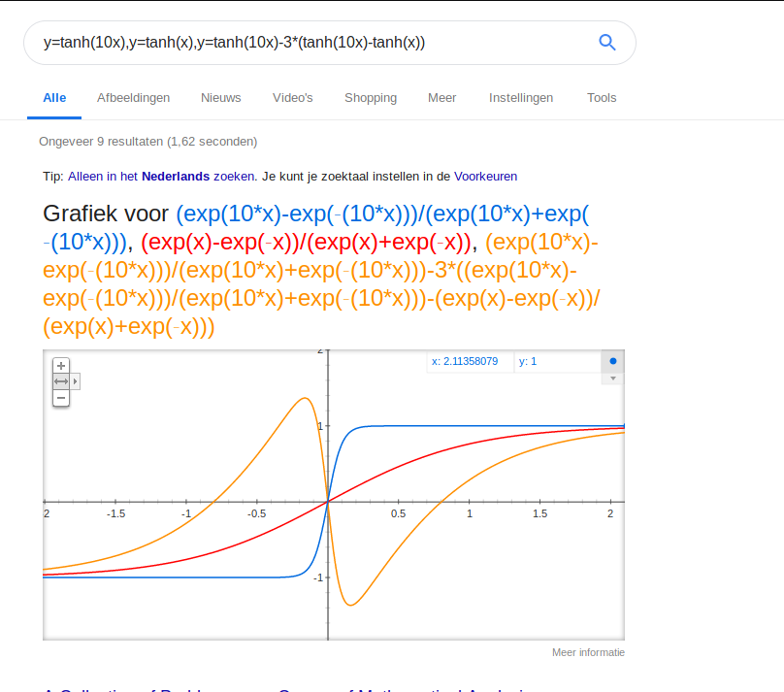Open the Voorkeuren link

pyautogui.click(x=485, y=177)
